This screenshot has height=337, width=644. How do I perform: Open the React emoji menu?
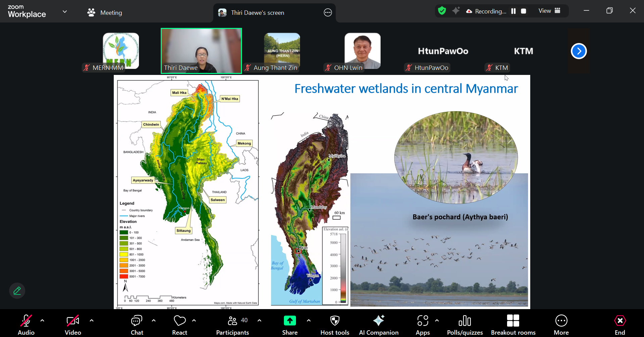point(180,325)
